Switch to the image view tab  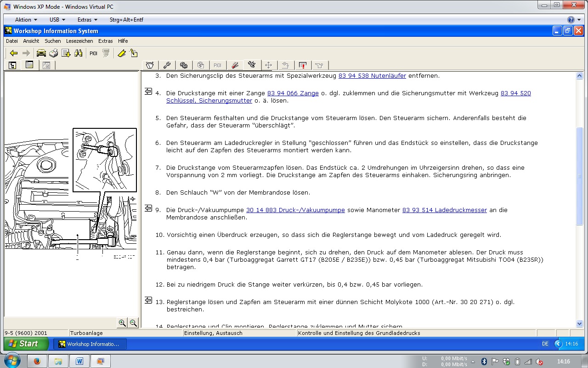pos(46,65)
